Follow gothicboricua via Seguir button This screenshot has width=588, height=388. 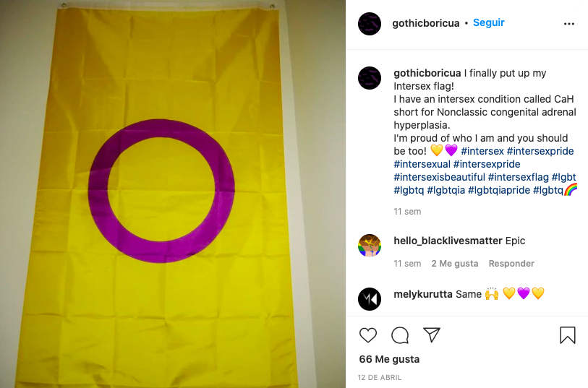489,22
